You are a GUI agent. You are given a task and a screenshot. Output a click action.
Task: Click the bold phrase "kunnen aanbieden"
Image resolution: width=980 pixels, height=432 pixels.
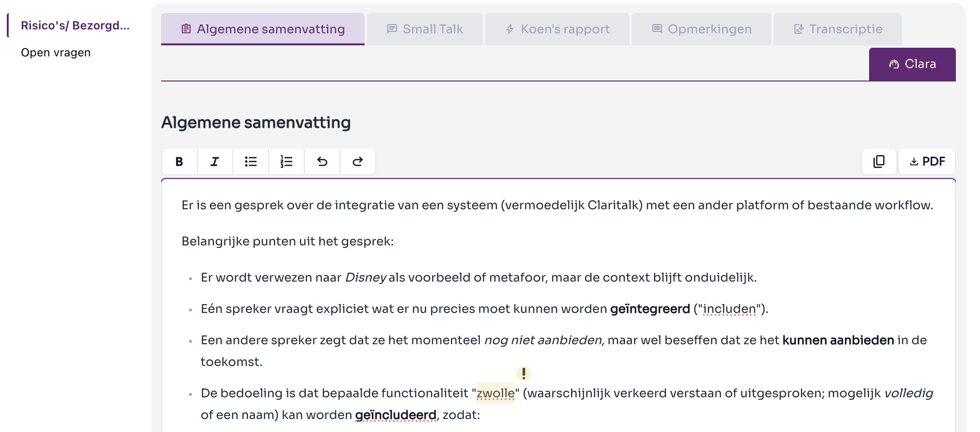pos(838,340)
